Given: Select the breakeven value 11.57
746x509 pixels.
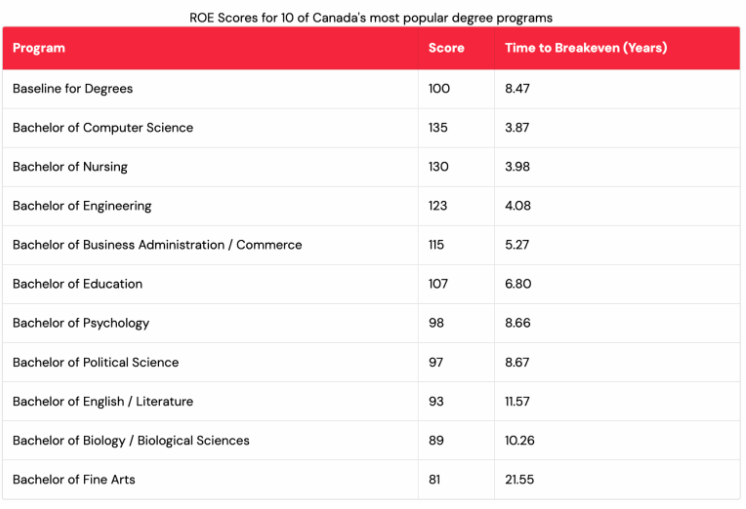Looking at the screenshot, I should pos(517,401).
